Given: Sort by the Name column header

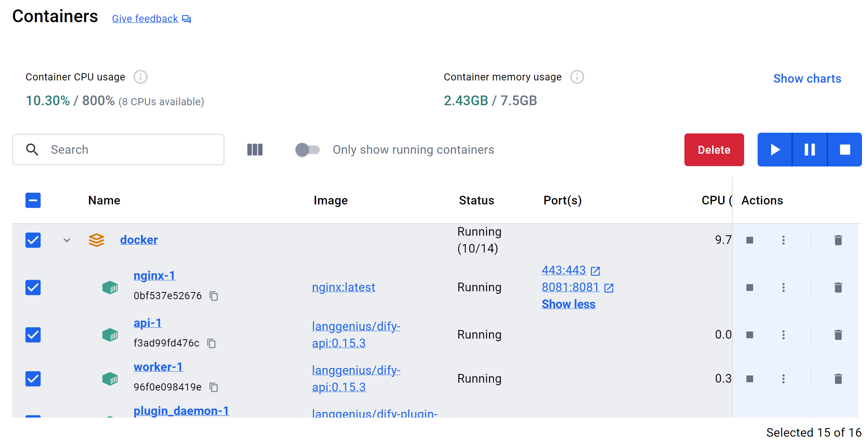Looking at the screenshot, I should [x=104, y=200].
